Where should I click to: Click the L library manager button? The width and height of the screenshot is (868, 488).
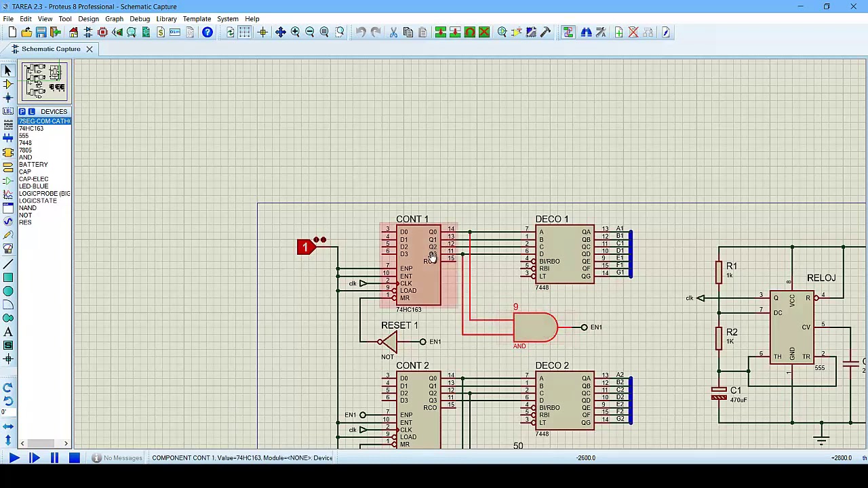click(x=31, y=111)
